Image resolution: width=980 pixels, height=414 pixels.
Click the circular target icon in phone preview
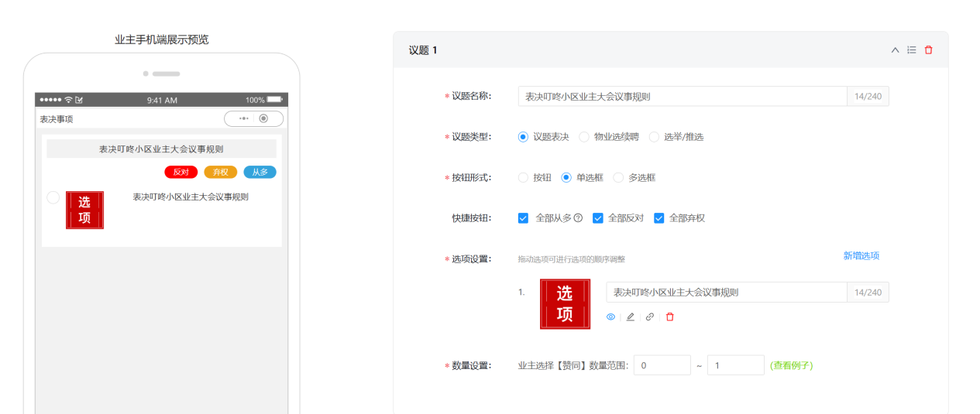[x=264, y=118]
